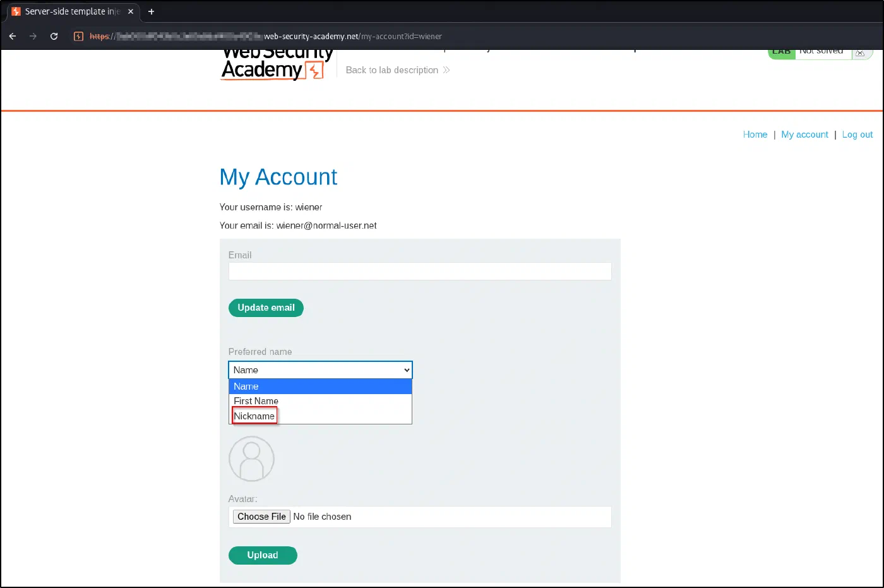Choose Nickname from the dropdown list
Image resolution: width=884 pixels, height=588 pixels.
coord(320,416)
